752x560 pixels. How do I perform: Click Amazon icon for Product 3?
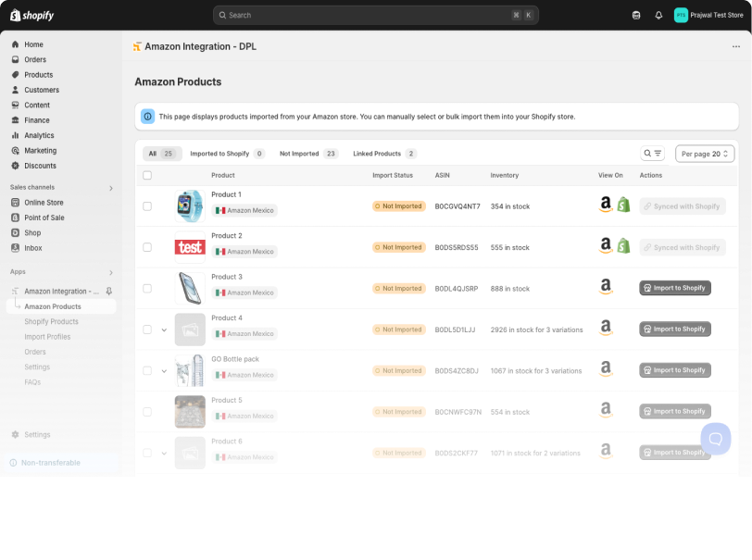606,288
